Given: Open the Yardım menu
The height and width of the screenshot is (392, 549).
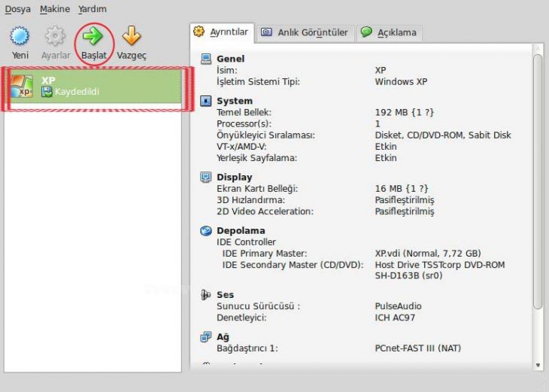Looking at the screenshot, I should [93, 9].
